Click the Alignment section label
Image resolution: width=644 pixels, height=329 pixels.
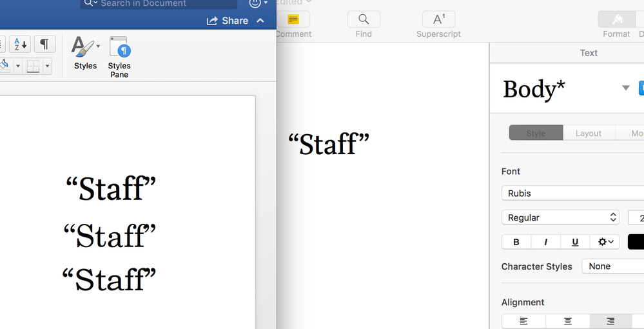pos(523,303)
